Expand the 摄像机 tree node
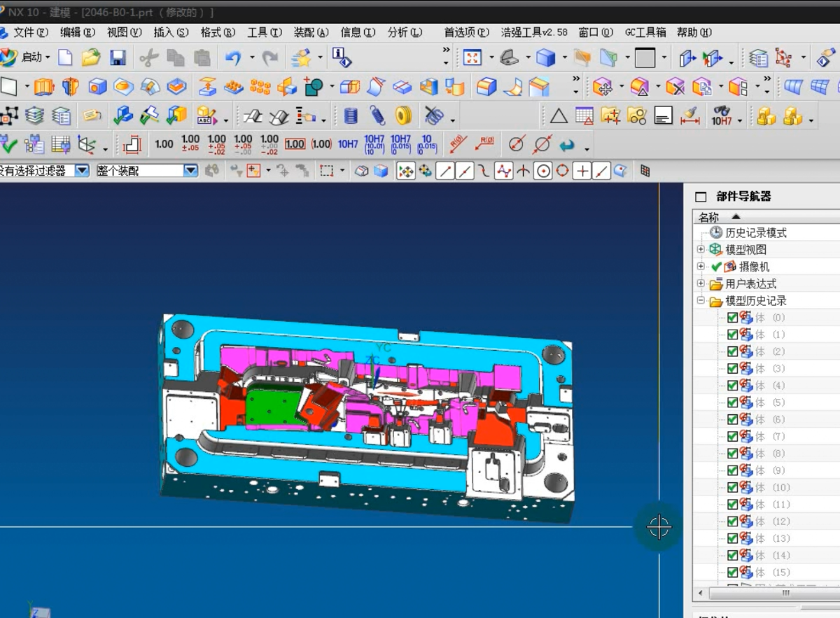 pos(701,266)
